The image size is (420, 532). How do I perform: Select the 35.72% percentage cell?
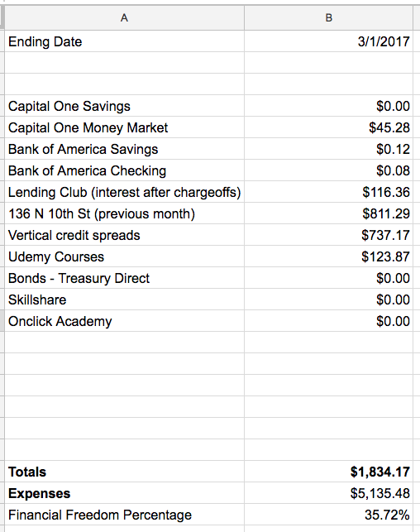click(x=328, y=515)
